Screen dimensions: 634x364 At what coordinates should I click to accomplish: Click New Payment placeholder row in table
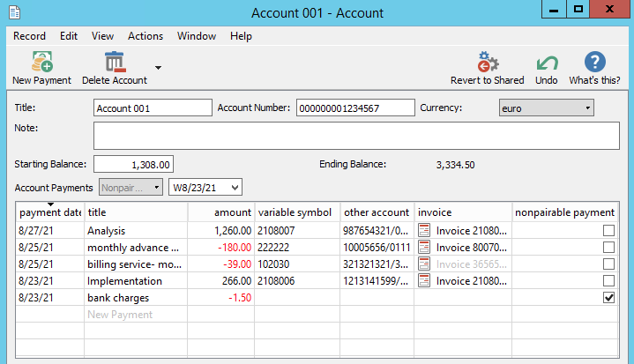pos(120,315)
